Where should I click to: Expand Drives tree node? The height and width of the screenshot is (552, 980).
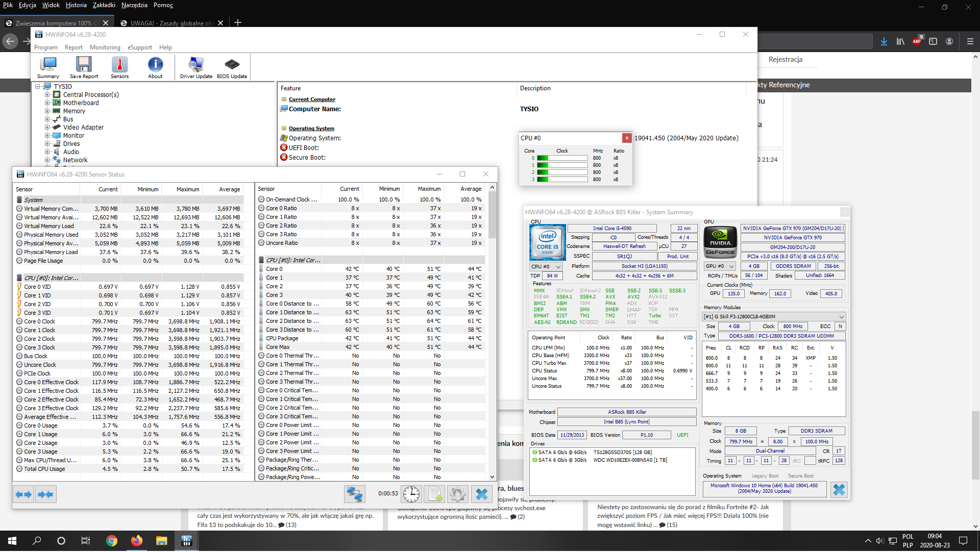(47, 144)
